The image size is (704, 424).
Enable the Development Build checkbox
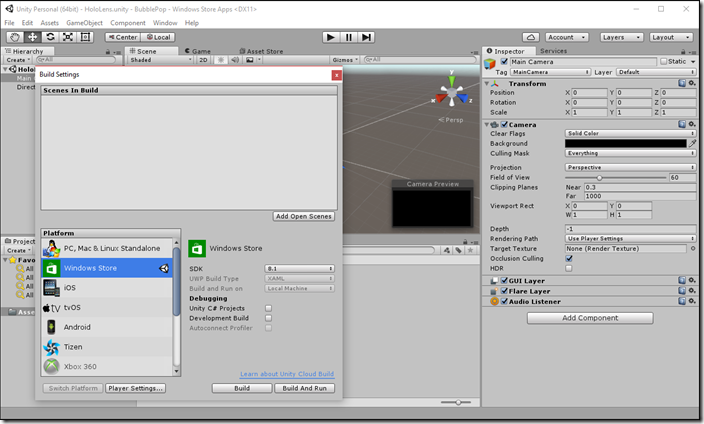click(268, 318)
